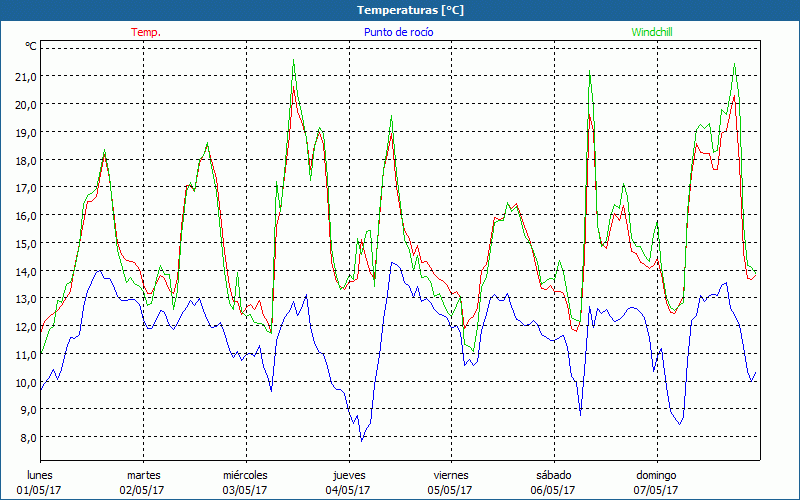The width and height of the screenshot is (800, 500).
Task: Click the 07/05/17 date label
Action: tap(656, 490)
